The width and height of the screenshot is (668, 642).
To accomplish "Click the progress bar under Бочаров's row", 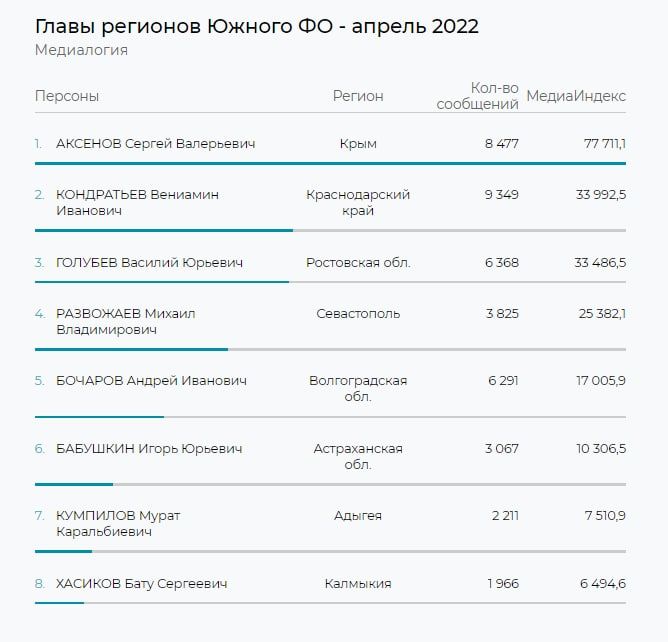I will point(99,416).
